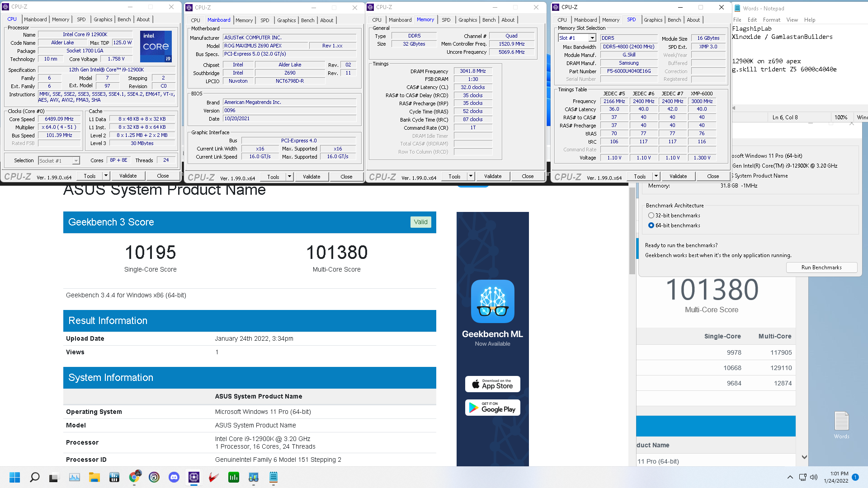Open the green bar-chart app on taskbar
This screenshot has width=868, height=488.
click(234, 477)
